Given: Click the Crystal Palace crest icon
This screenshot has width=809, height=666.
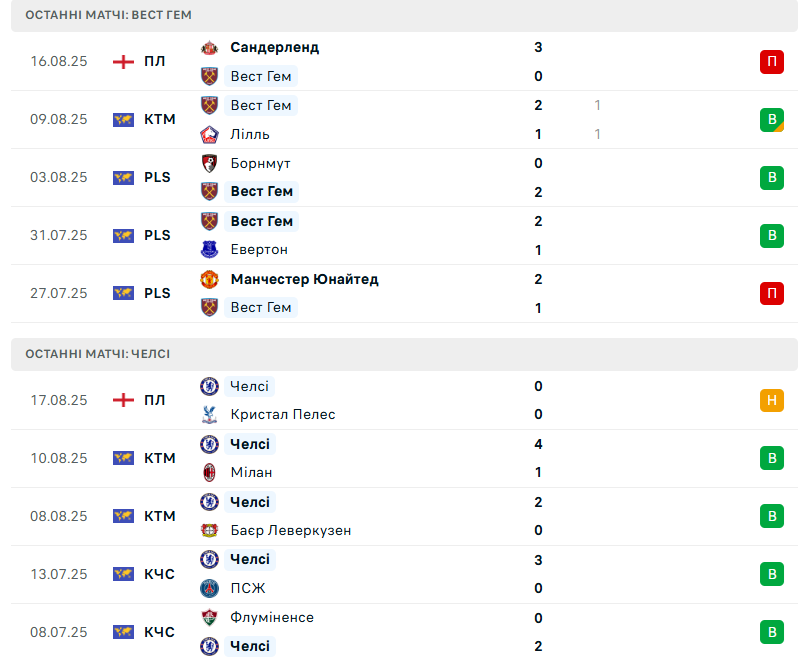Looking at the screenshot, I should coord(209,414).
